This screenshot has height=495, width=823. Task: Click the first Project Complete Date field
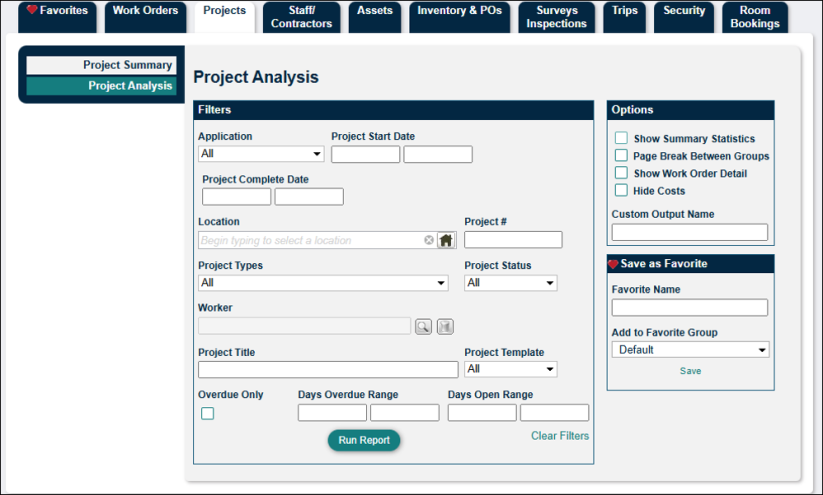pyautogui.click(x=237, y=197)
